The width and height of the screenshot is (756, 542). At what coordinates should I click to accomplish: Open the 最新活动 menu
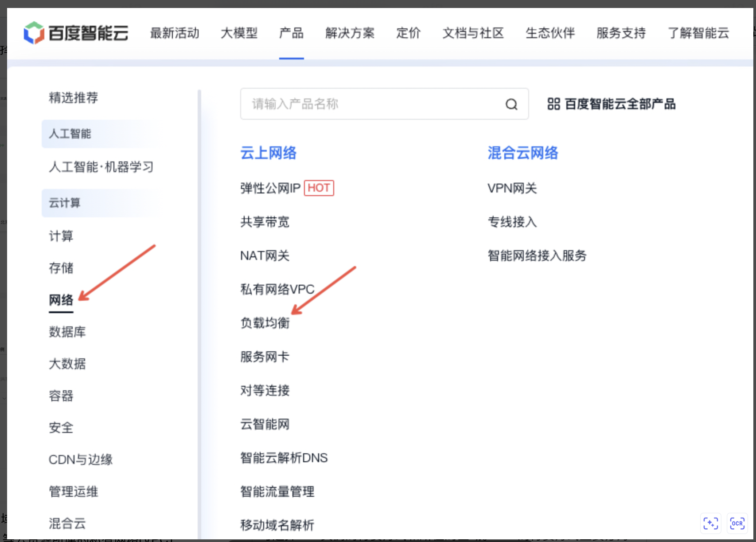[x=175, y=33]
